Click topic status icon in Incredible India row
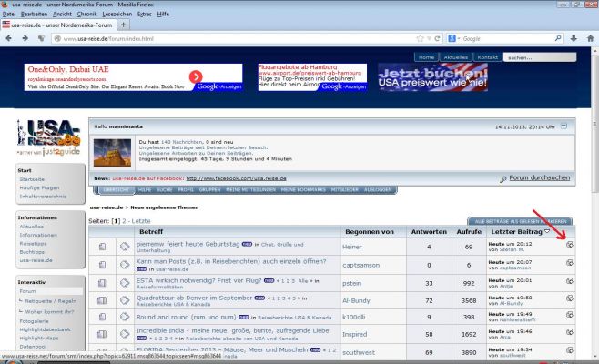This screenshot has width=599, height=364. tap(102, 334)
